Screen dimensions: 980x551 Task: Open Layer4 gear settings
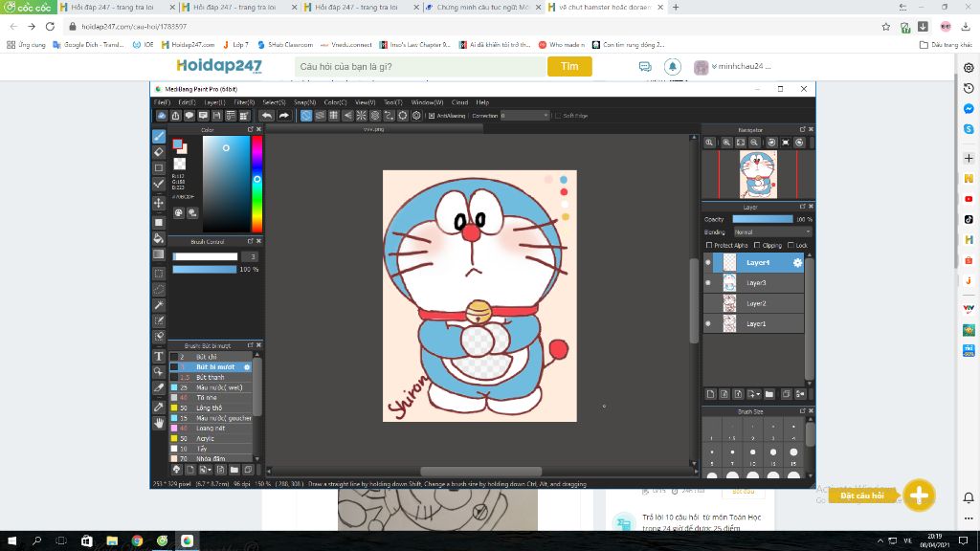[x=797, y=263]
